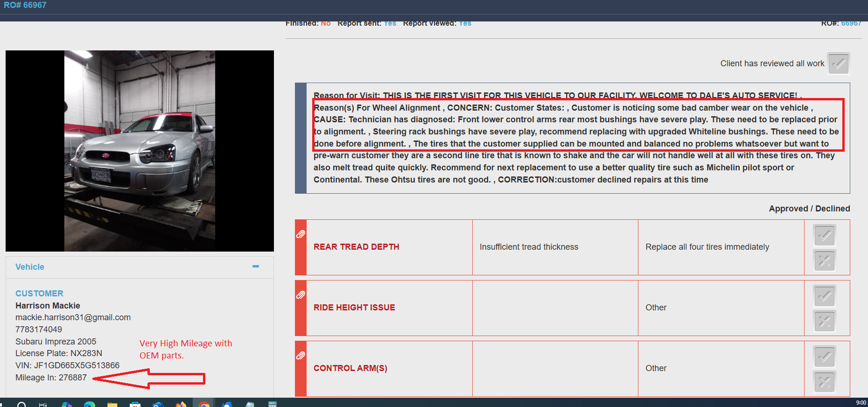Collapse the Vehicle panel with minus icon
This screenshot has height=407, width=868.
pos(256,267)
